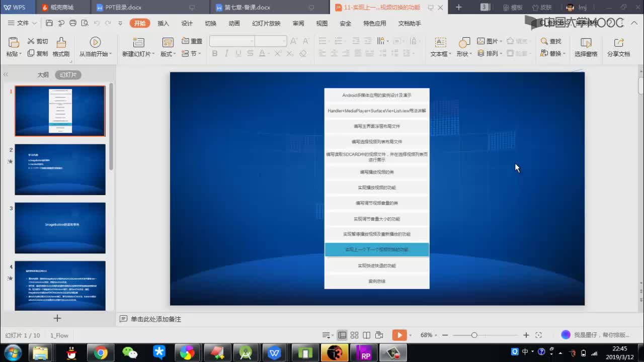This screenshot has width=644, height=362.
Task: Click the Redo arrow icon
Action: (108, 23)
